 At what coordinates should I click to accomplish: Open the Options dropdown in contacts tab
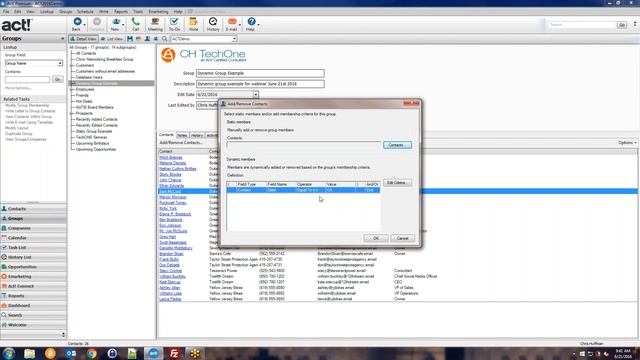pyautogui.click(x=627, y=142)
